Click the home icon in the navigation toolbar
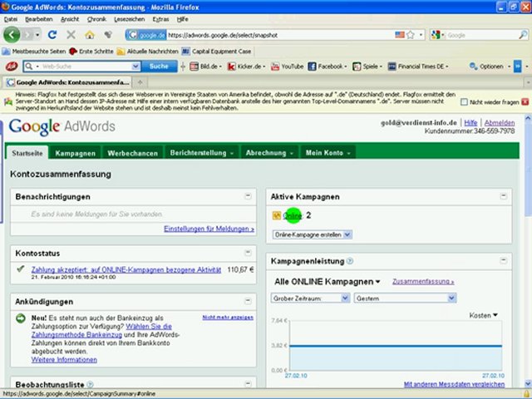The height and width of the screenshot is (399, 532). pos(89,35)
